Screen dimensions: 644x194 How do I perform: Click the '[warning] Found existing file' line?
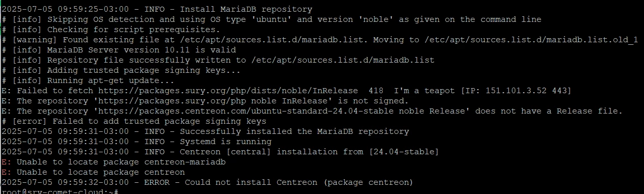(x=319, y=40)
